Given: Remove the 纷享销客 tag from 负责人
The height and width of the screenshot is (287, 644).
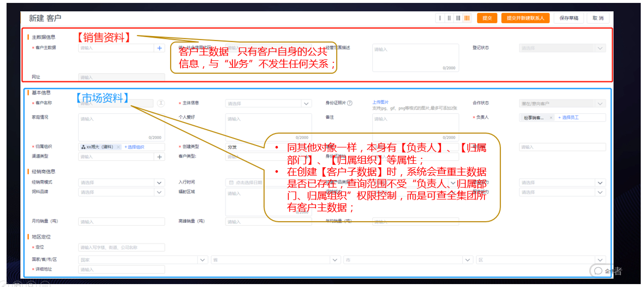Looking at the screenshot, I should coord(551,118).
